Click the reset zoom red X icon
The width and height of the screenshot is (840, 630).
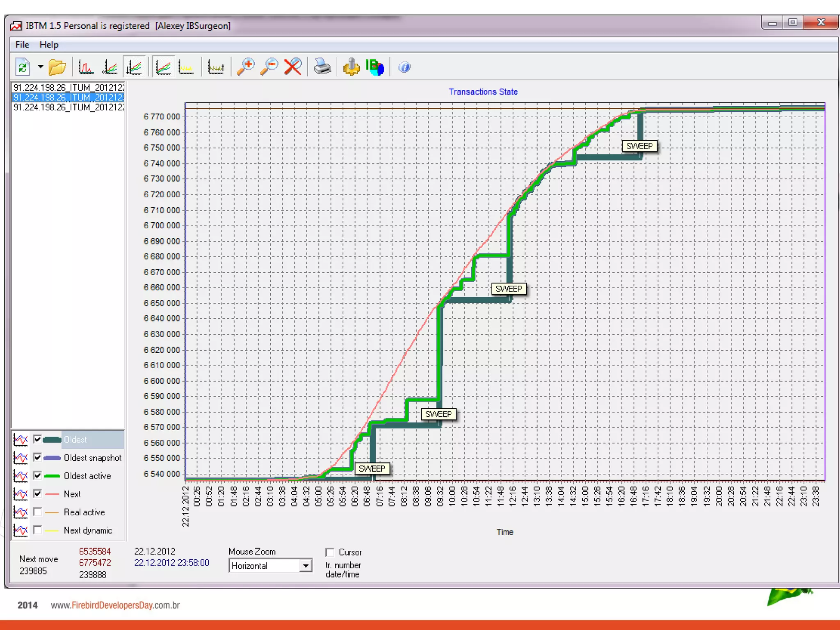click(x=293, y=67)
